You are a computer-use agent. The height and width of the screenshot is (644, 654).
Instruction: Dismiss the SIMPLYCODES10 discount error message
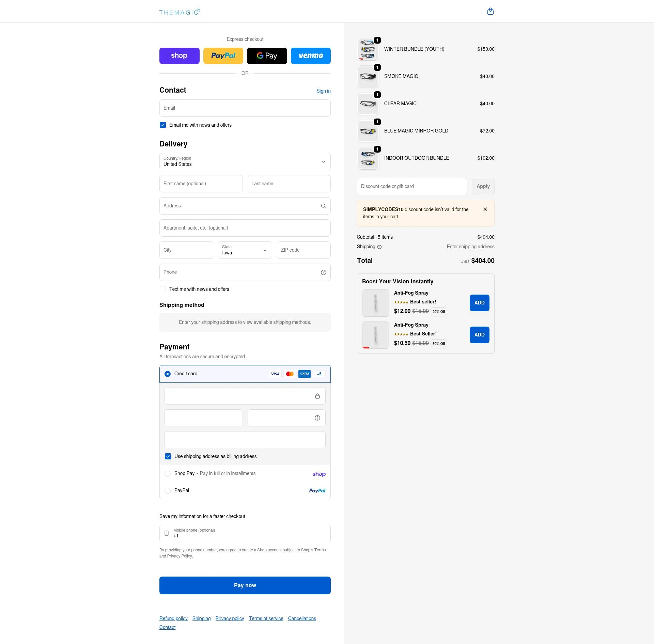tap(485, 209)
